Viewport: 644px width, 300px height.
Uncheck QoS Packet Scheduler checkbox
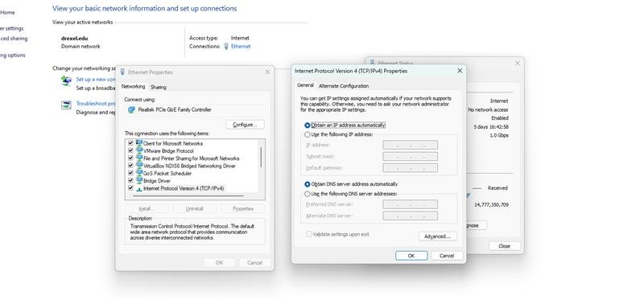pyautogui.click(x=130, y=173)
